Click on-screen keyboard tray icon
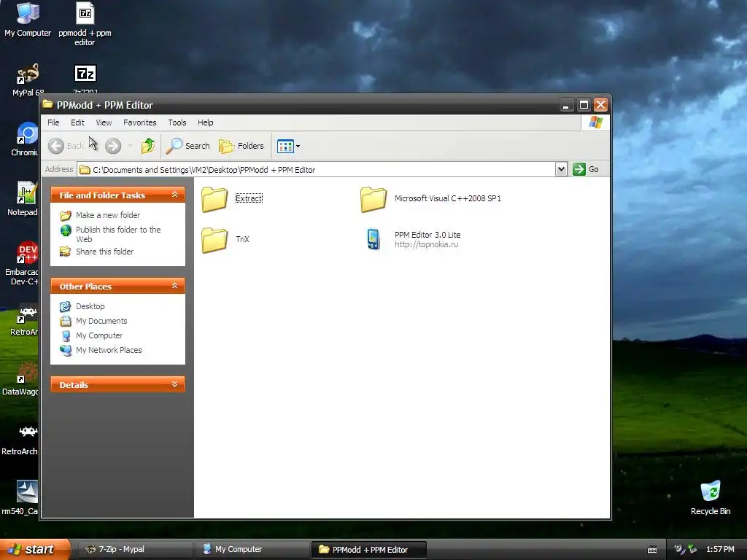The width and height of the screenshot is (747, 560). point(652,550)
